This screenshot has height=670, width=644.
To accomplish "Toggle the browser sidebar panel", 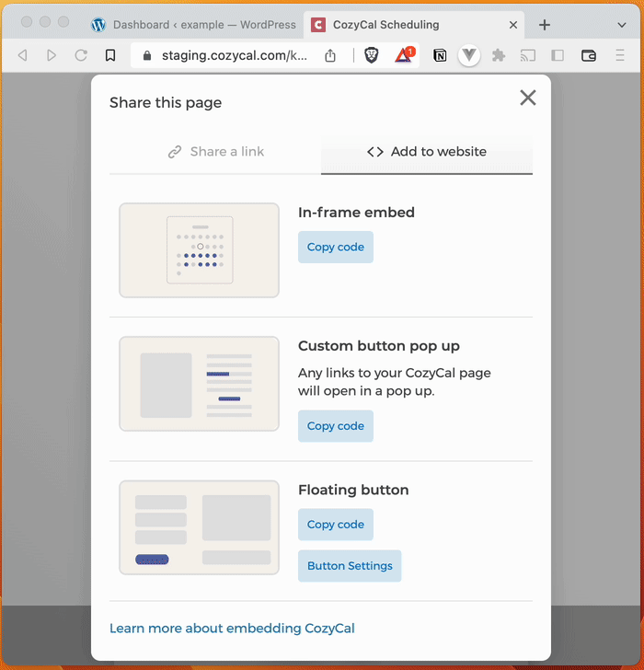I will click(x=558, y=55).
